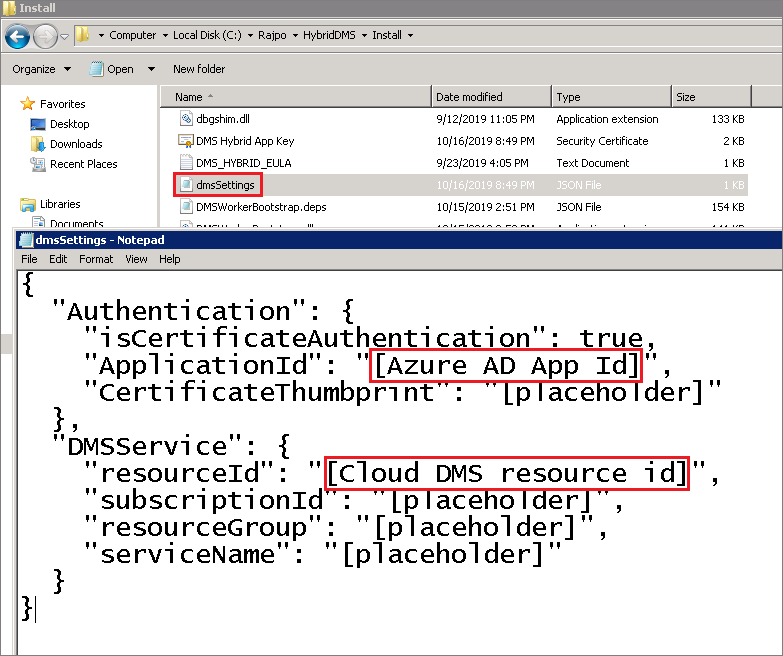Click the Desktop monitor icon
The width and height of the screenshot is (783, 656).
[x=38, y=124]
